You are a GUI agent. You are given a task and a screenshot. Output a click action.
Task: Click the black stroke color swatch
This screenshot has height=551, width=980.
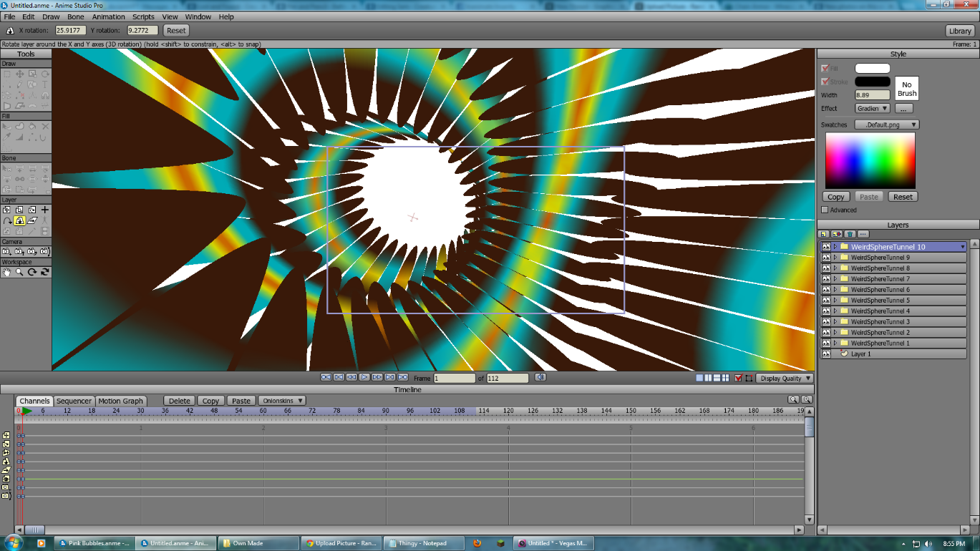(x=873, y=82)
